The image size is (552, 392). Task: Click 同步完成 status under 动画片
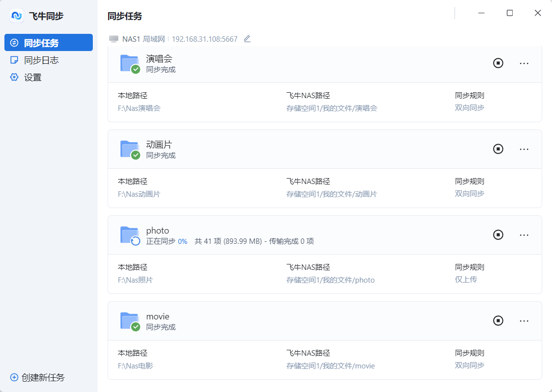pos(161,156)
